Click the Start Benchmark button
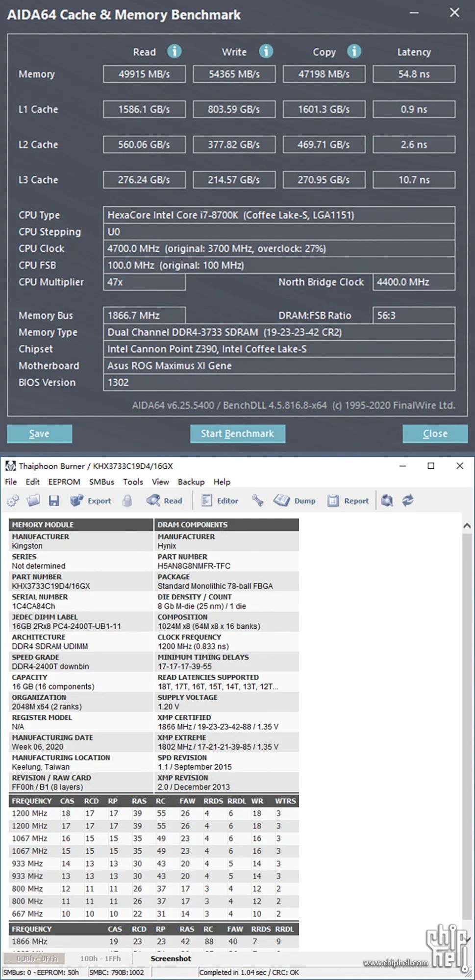 (238, 434)
